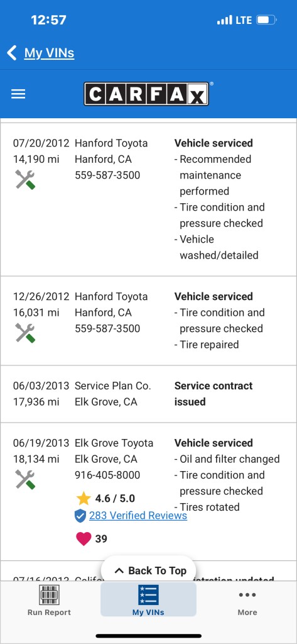Tap the Back To Top button
Image resolution: width=297 pixels, height=644 pixels.
148,570
